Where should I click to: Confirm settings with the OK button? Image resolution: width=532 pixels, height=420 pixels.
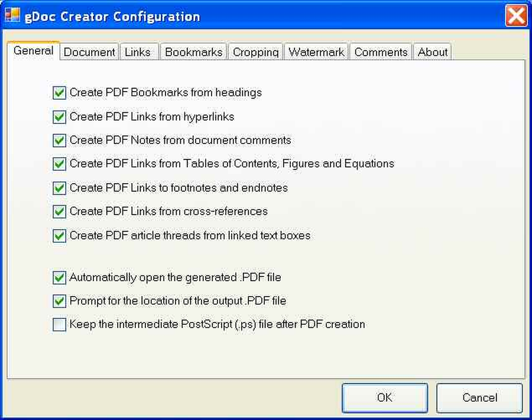(x=385, y=398)
